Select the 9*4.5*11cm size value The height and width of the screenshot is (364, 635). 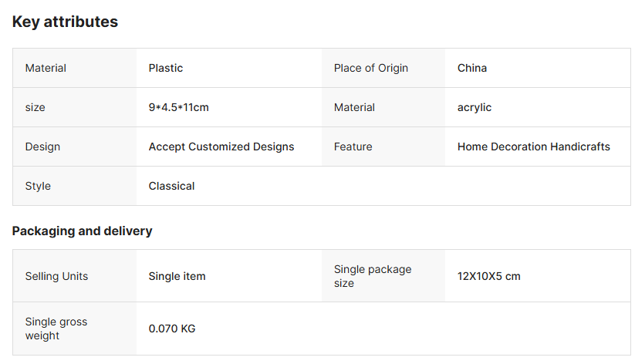[179, 107]
